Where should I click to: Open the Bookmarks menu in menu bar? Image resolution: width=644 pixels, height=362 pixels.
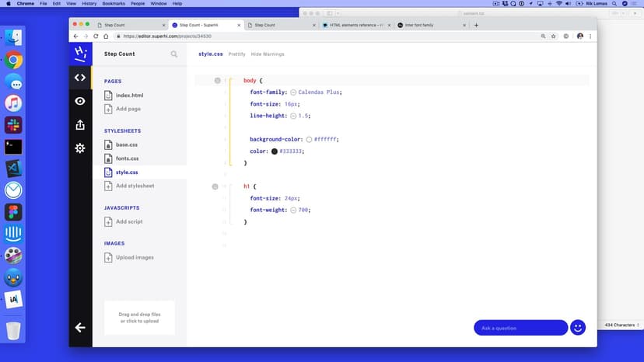click(x=114, y=4)
